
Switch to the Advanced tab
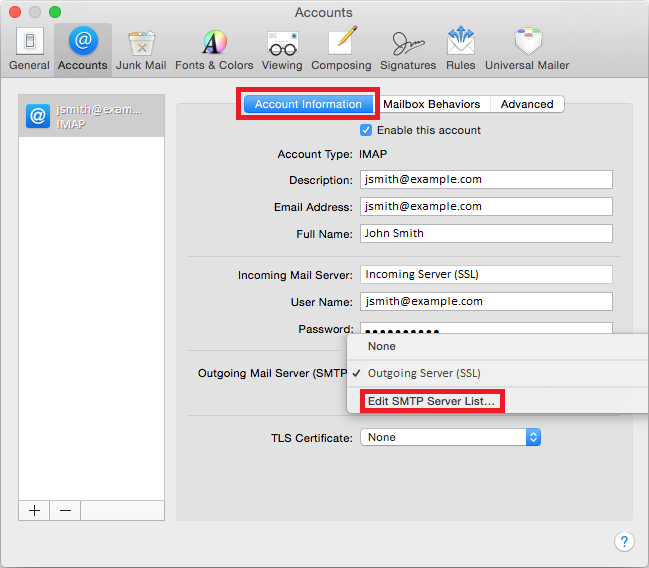coord(527,104)
